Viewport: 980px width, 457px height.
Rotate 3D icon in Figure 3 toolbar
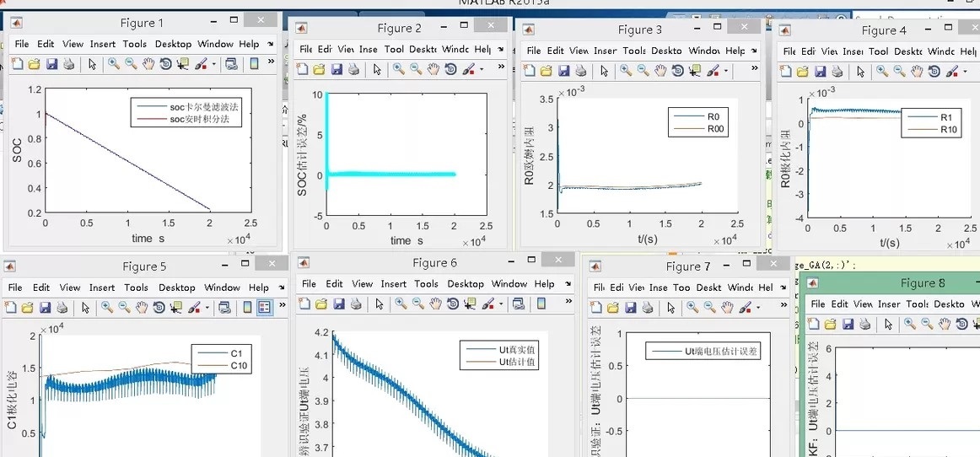(x=678, y=72)
